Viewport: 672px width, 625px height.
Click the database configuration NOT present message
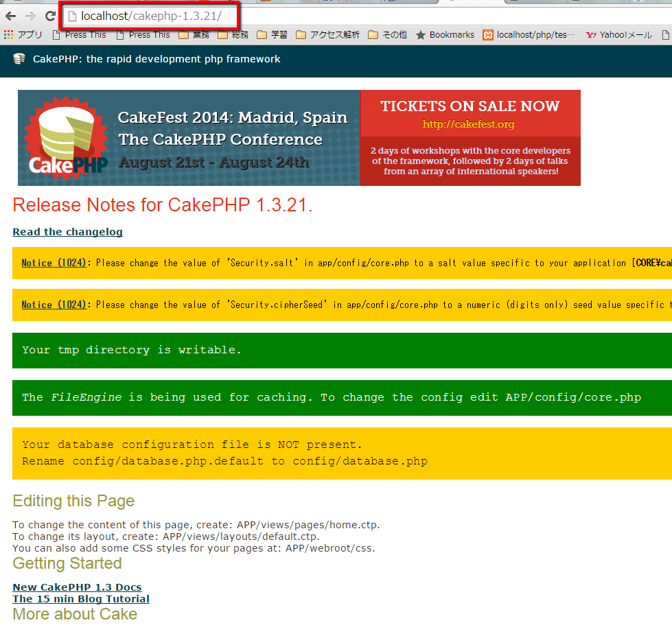point(192,445)
